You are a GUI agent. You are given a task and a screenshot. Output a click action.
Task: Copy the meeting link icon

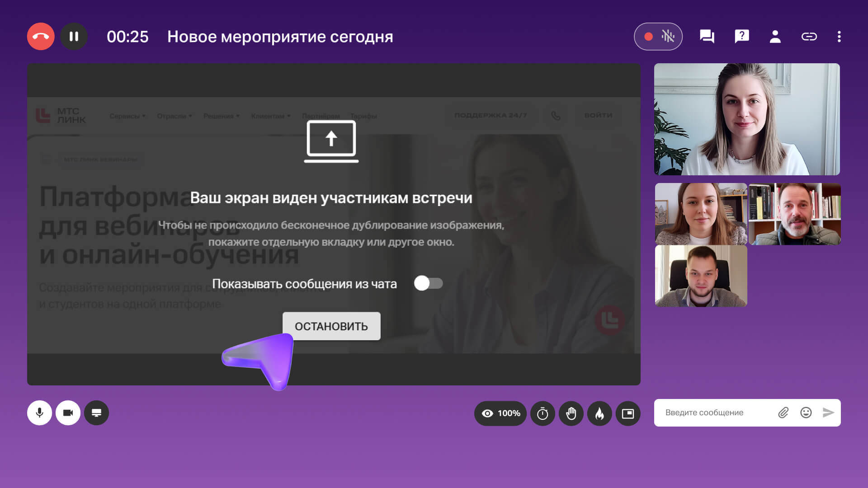click(x=809, y=37)
